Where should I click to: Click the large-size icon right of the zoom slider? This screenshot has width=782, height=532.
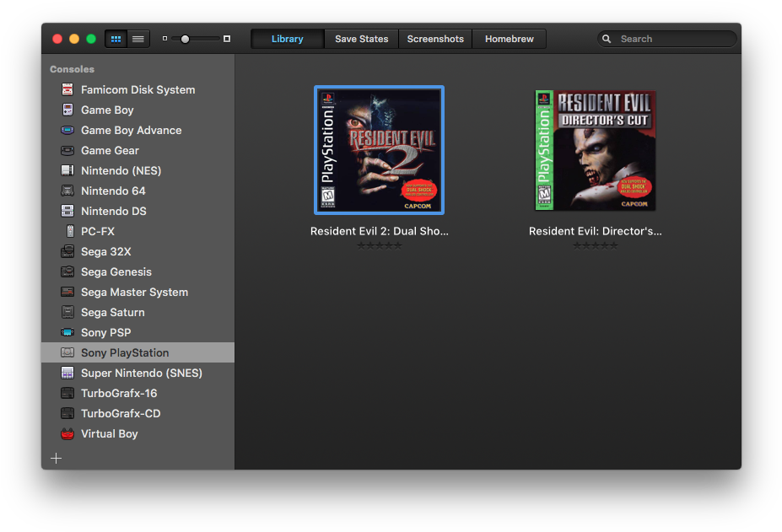[x=227, y=39]
